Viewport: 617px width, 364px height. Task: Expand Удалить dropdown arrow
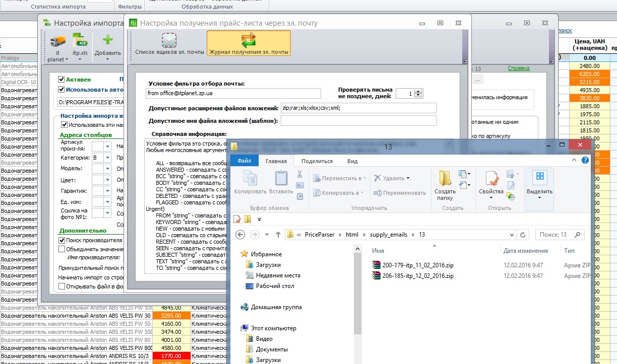[408, 178]
